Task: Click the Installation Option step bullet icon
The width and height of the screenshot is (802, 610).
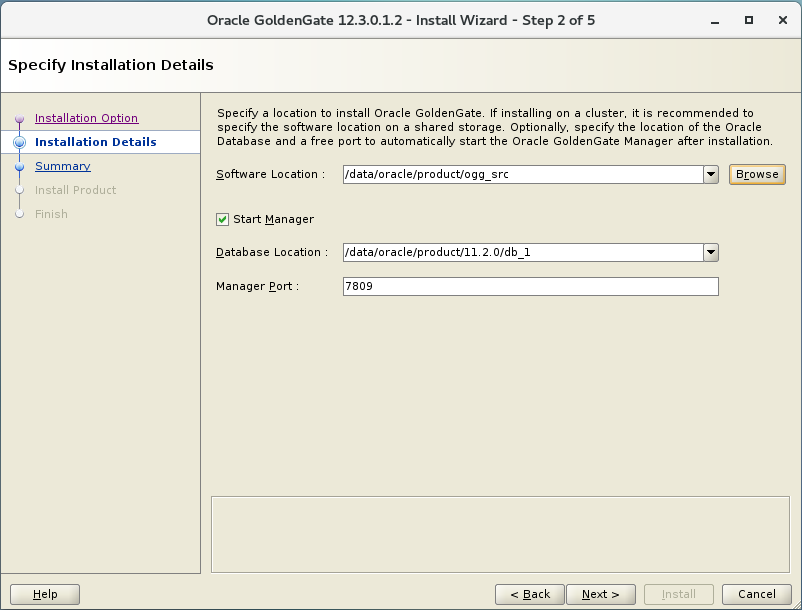Action: tap(19, 119)
